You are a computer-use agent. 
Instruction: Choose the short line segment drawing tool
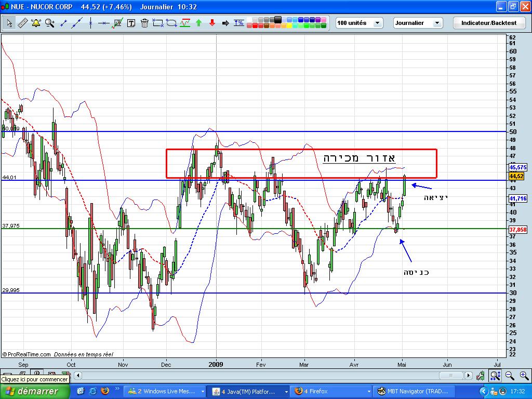pos(63,23)
